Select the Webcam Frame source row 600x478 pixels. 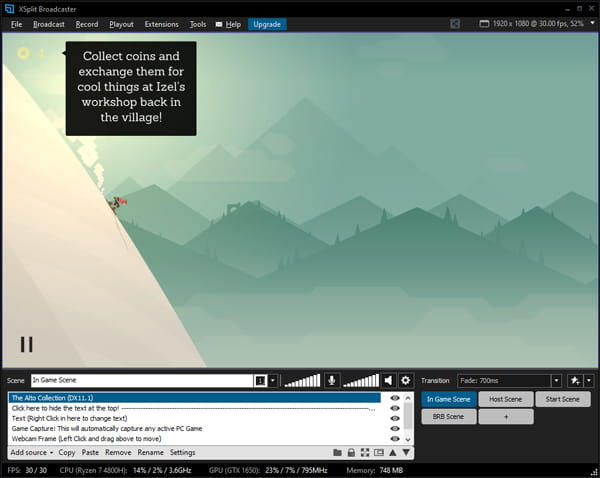[x=194, y=439]
